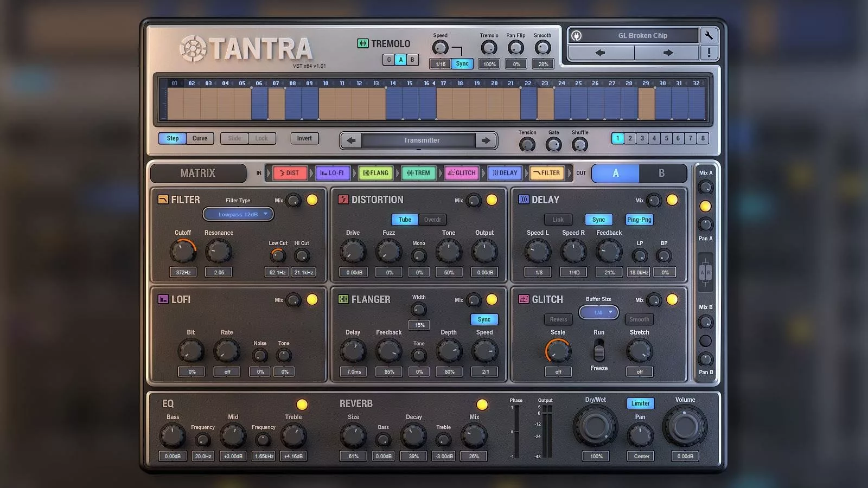Toggle the Limiter button
This screenshot has width=868, height=488.
pos(640,403)
